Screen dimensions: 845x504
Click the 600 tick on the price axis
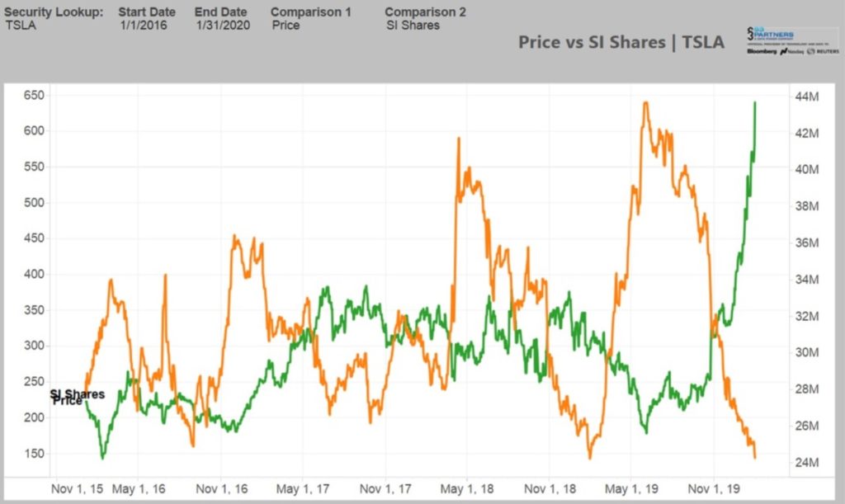[x=34, y=131]
